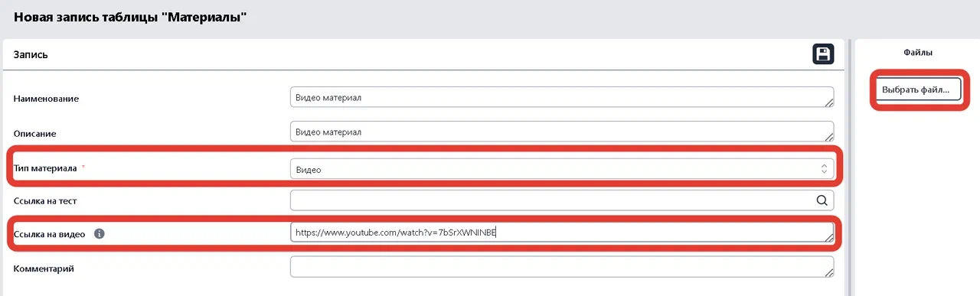Save the record with the floppy disk icon
The width and height of the screenshot is (980, 296).
[823, 54]
